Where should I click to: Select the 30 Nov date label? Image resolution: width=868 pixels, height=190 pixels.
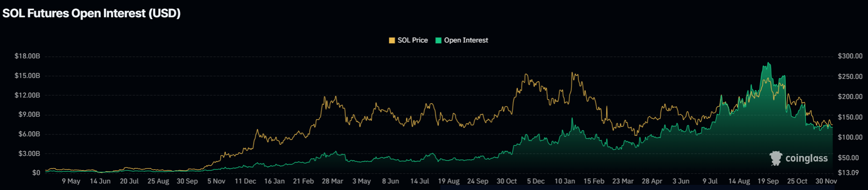826,181
